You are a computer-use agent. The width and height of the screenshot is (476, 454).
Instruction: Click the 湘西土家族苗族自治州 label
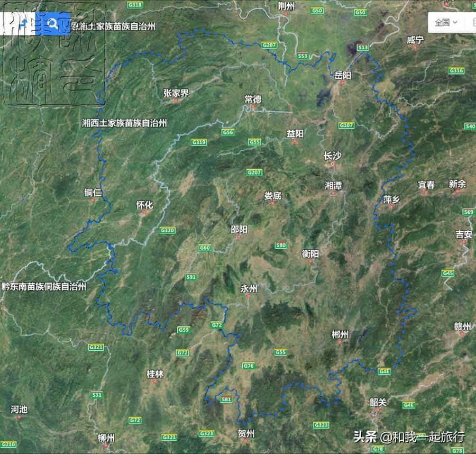click(124, 123)
